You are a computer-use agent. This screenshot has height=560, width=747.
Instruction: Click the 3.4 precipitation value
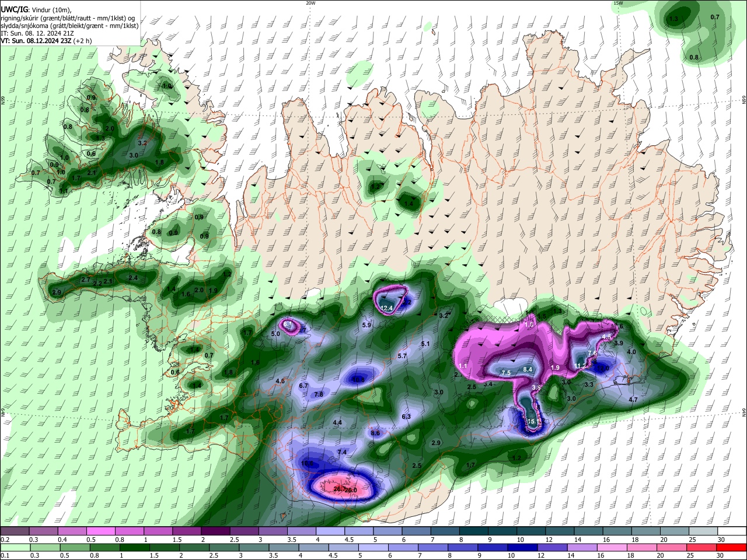pos(488,384)
